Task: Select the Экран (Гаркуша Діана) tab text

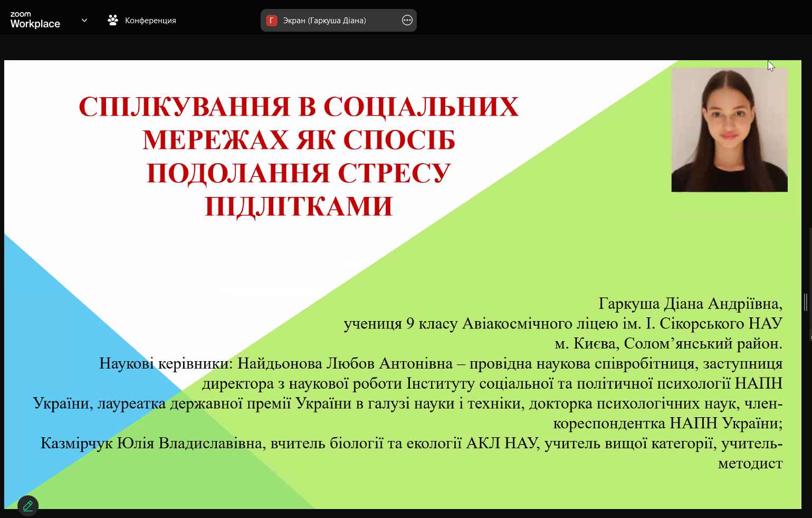Action: [324, 21]
